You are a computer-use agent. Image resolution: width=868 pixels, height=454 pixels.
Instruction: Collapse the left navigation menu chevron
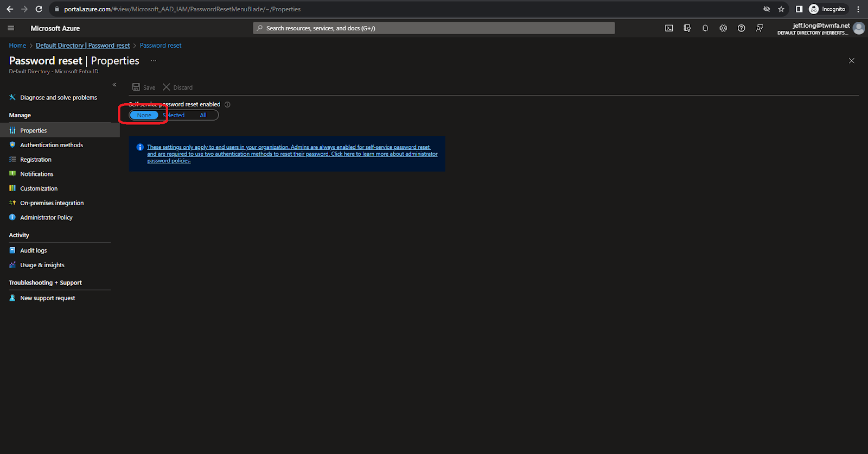coord(114,85)
